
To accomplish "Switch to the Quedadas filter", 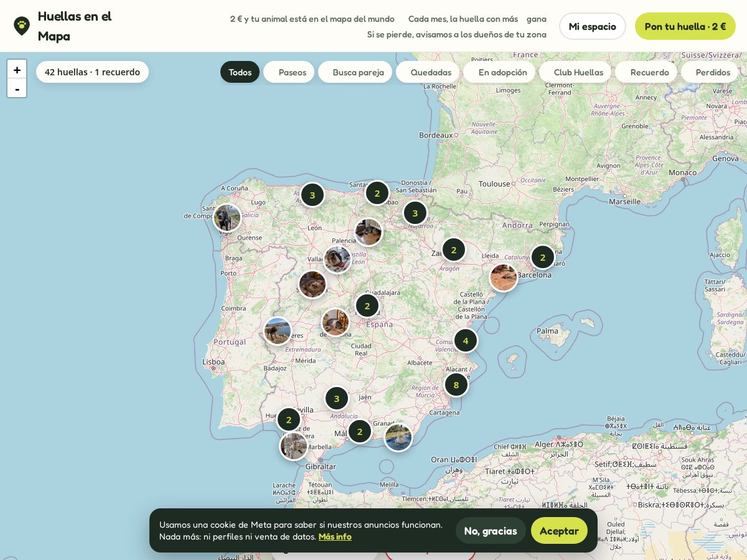I will click(x=428, y=72).
